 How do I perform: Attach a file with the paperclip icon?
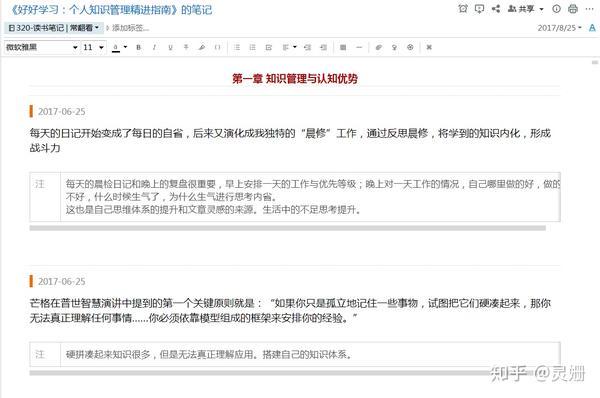(x=378, y=47)
